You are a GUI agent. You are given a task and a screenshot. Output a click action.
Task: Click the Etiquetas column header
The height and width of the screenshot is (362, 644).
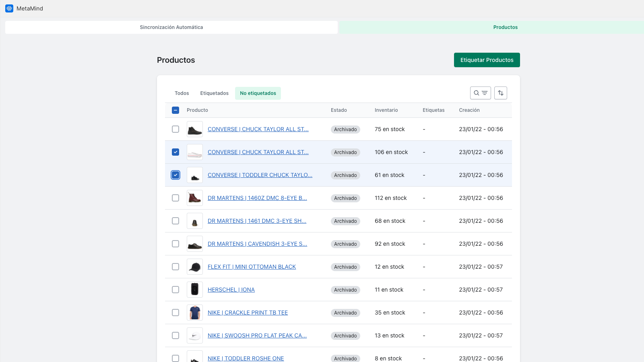pyautogui.click(x=433, y=110)
